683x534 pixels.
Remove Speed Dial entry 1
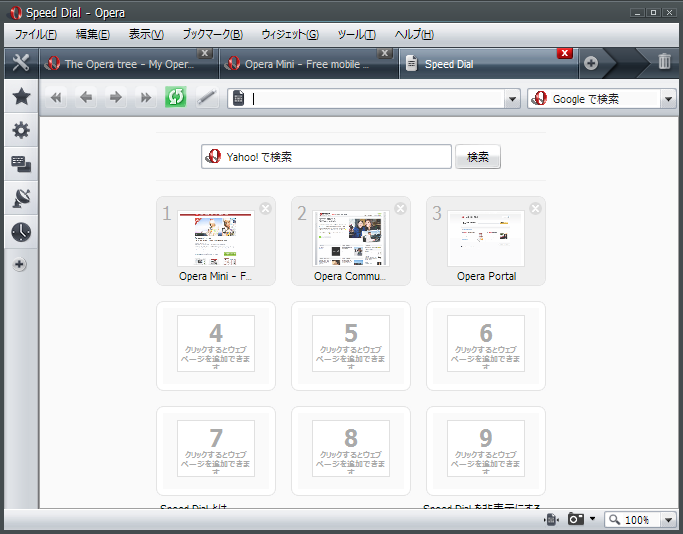tap(265, 209)
